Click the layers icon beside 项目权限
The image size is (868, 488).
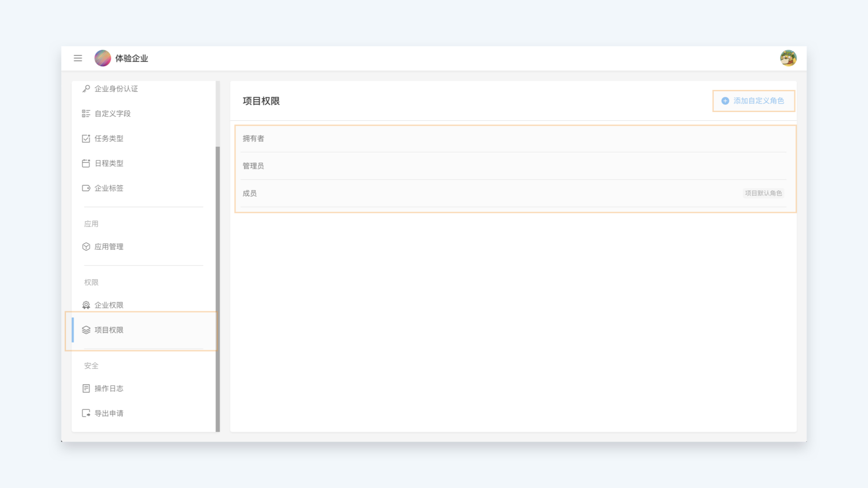click(x=86, y=330)
